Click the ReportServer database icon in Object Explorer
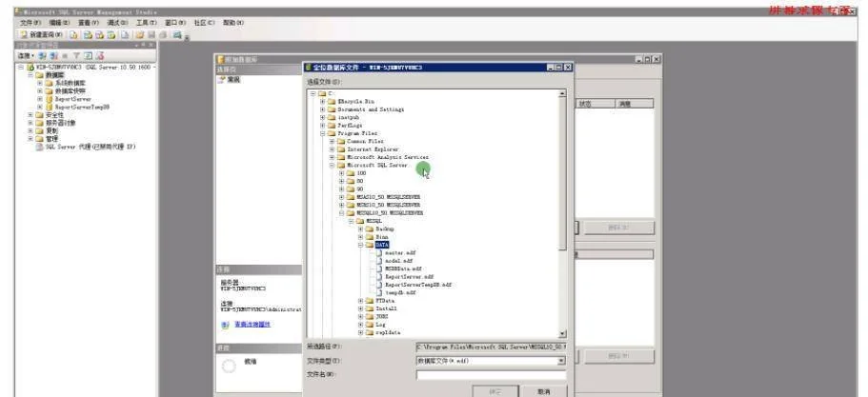The width and height of the screenshot is (868, 397). click(x=50, y=98)
